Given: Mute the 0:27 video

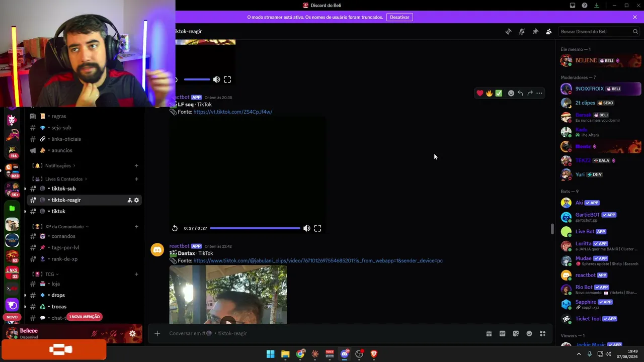Looking at the screenshot, I should pos(307,228).
